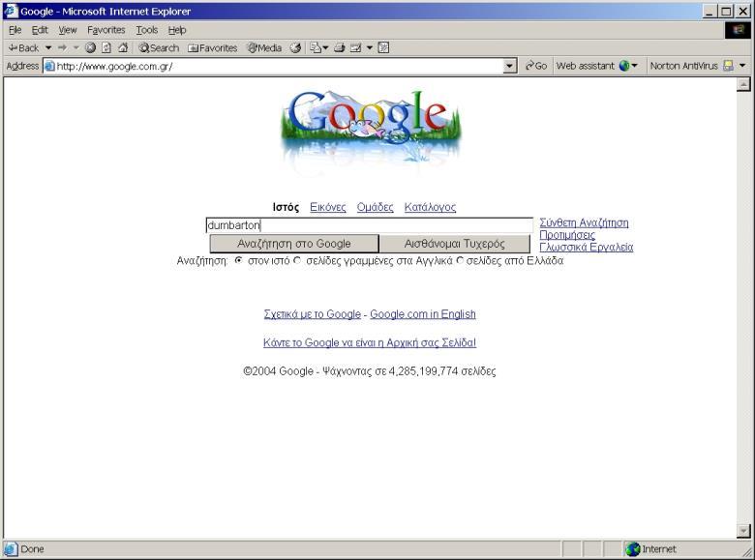Click the Print toolbar icon

[x=340, y=48]
